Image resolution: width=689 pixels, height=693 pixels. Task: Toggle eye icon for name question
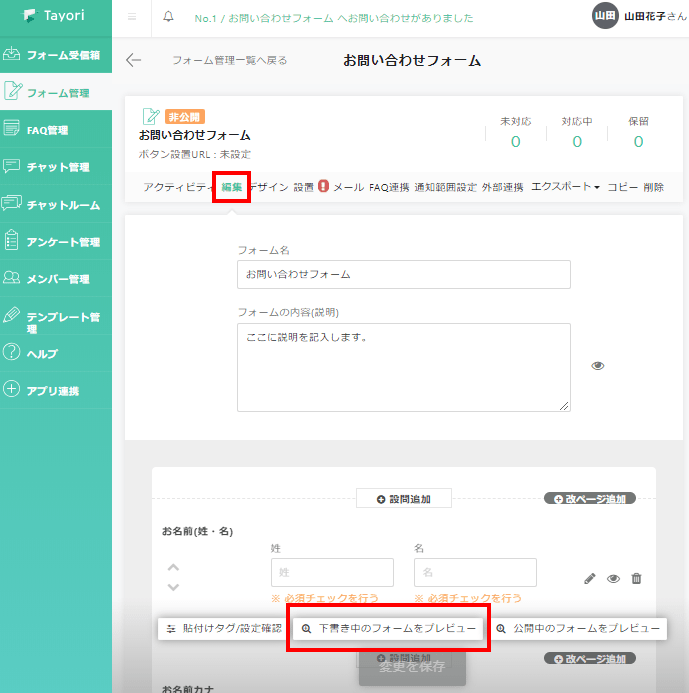tap(613, 578)
